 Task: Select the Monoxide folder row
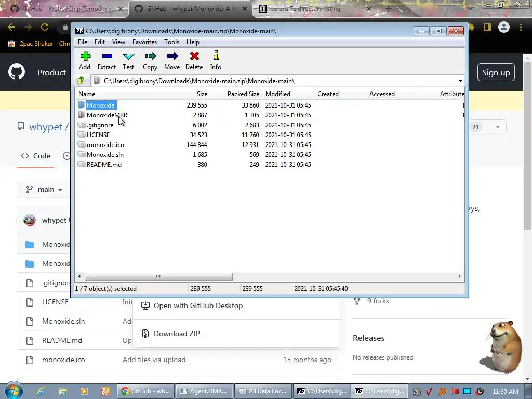coord(101,105)
